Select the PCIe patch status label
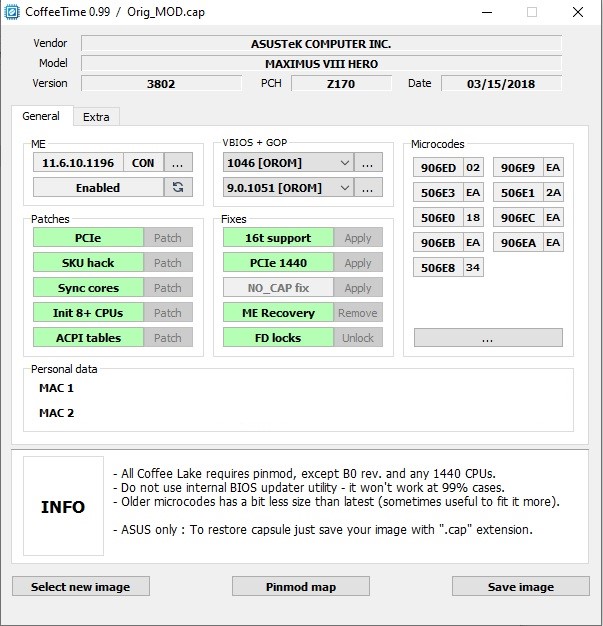Image resolution: width=603 pixels, height=626 pixels. (88, 238)
